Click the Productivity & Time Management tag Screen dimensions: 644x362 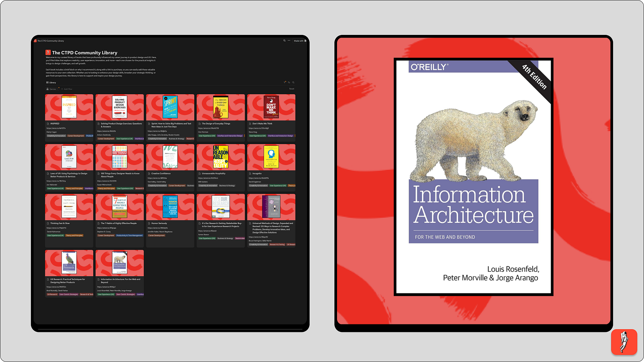click(129, 236)
